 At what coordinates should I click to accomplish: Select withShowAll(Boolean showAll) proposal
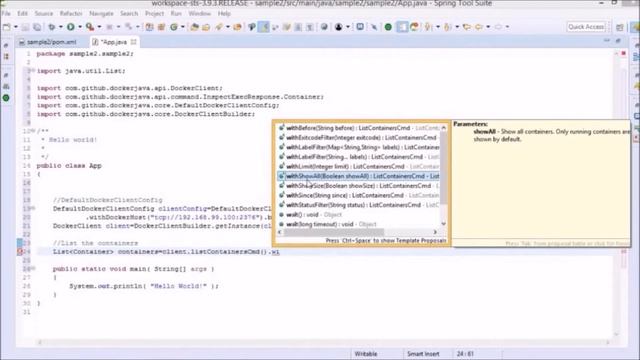click(x=358, y=176)
